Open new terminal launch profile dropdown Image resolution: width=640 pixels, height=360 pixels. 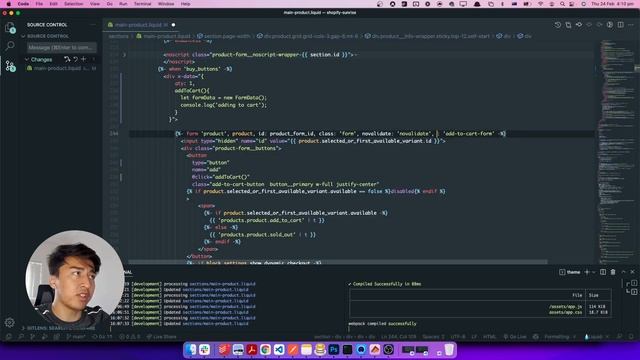(593, 272)
